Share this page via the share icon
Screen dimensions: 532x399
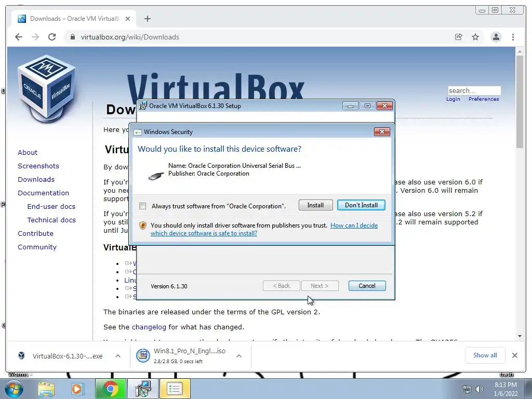click(458, 37)
